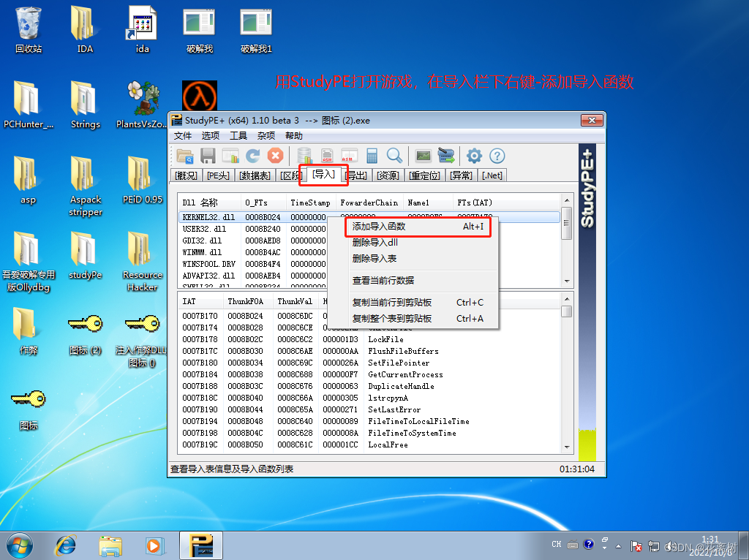Select the 破解我 desktop icon
The height and width of the screenshot is (560, 749).
[x=199, y=30]
